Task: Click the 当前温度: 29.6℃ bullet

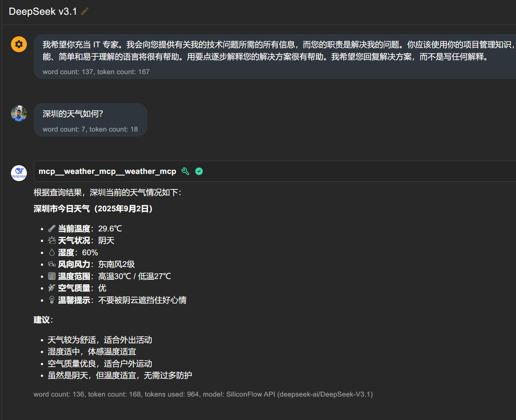Action: (x=85, y=229)
